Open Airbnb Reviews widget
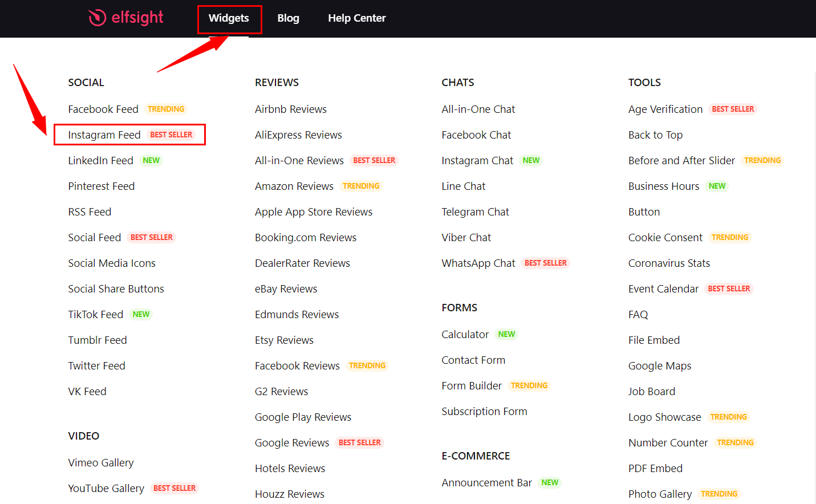 [291, 109]
